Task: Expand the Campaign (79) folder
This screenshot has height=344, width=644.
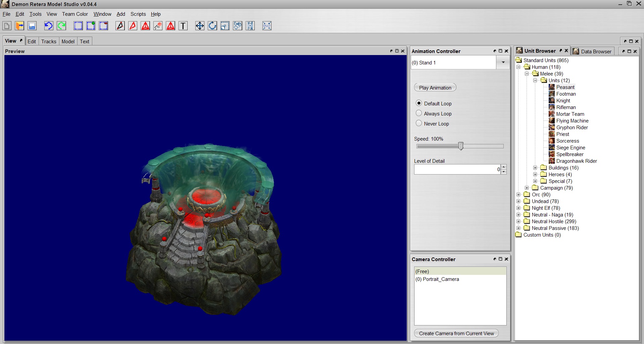Action: [x=527, y=188]
